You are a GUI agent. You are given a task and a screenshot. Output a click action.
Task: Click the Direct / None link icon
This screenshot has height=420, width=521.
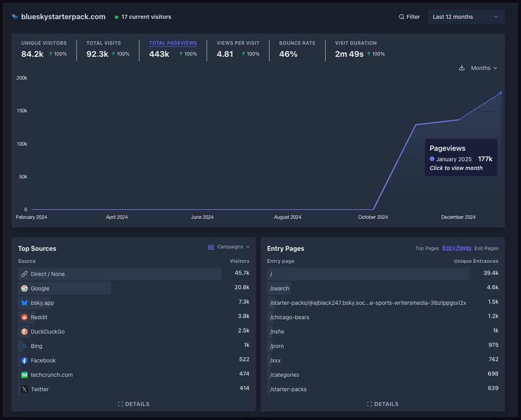[x=24, y=274]
